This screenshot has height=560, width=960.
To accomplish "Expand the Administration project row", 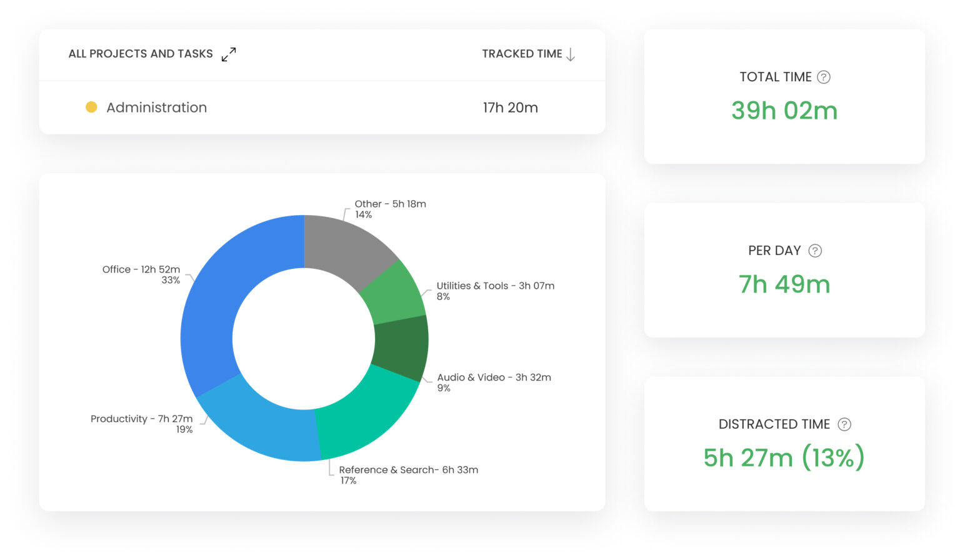I will (x=156, y=107).
